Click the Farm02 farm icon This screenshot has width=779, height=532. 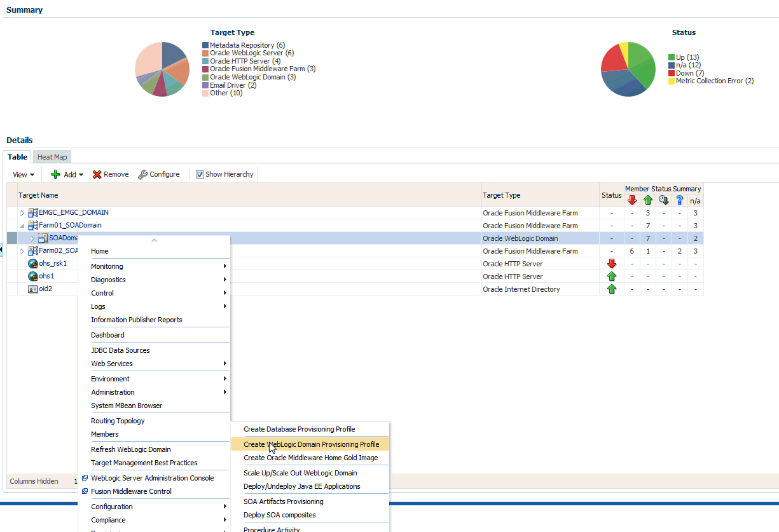[33, 251]
